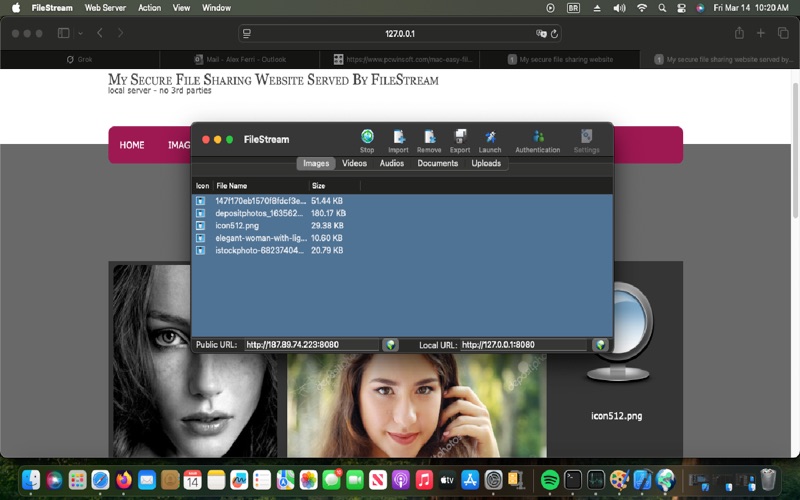Click the date and time display
The image size is (800, 500).
(751, 8)
